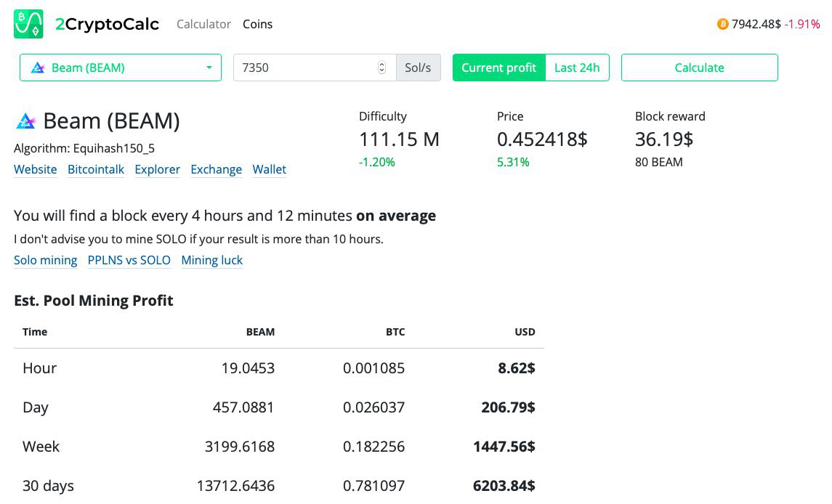Click the BEAM column header

point(261,332)
